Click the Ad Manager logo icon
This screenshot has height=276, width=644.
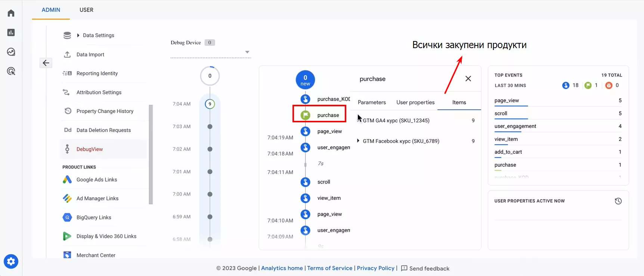coord(67,198)
